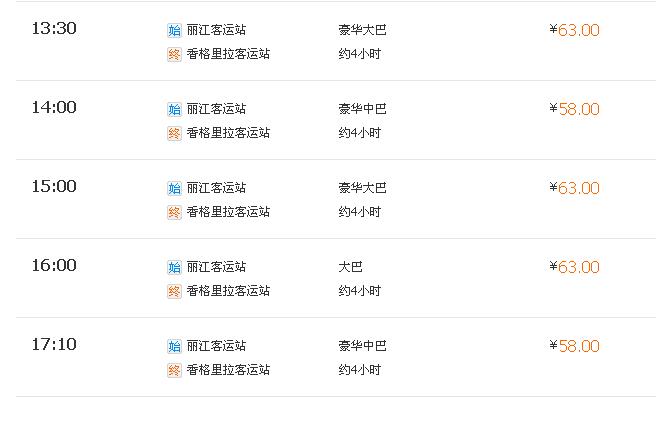Screen dimensions: 656x425
Task: Click the ¥63.00 price on 15:00 bus
Action: click(x=574, y=188)
